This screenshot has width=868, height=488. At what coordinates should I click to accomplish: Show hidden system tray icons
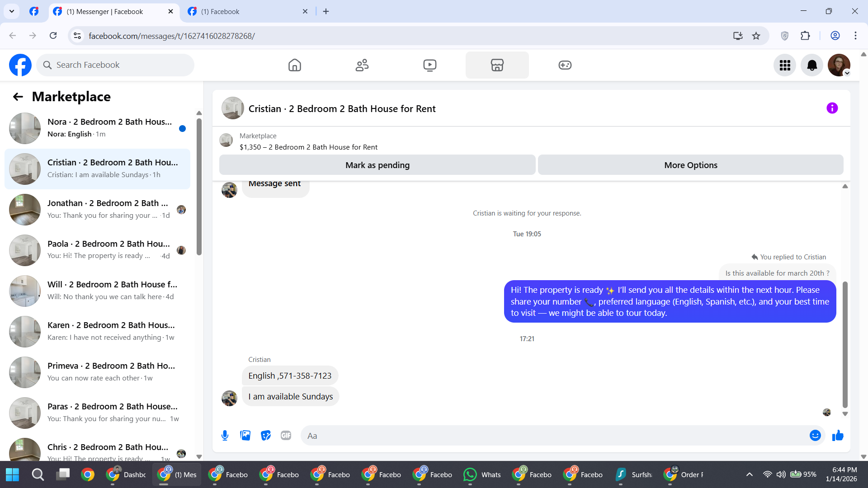[x=749, y=474]
